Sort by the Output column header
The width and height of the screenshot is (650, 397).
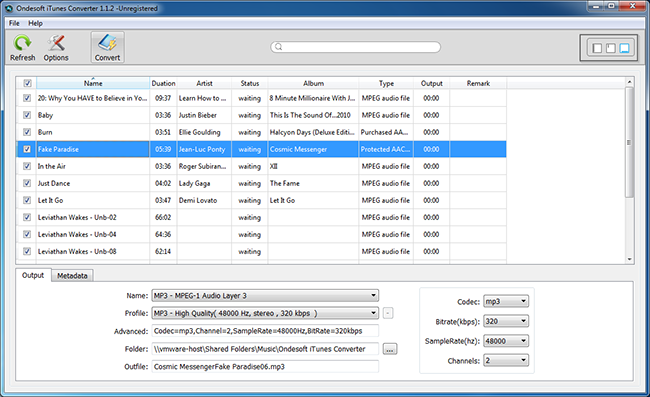432,83
